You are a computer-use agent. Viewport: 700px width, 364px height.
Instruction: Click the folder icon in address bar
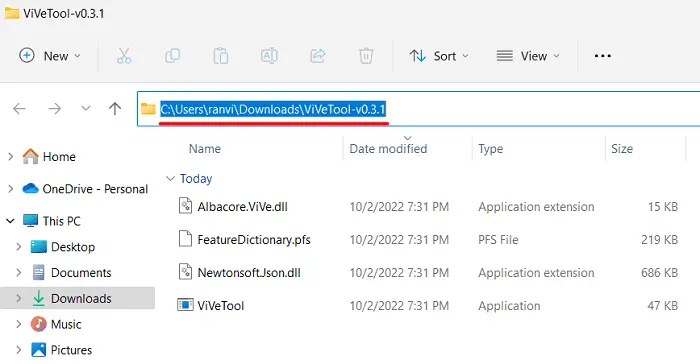pos(148,109)
